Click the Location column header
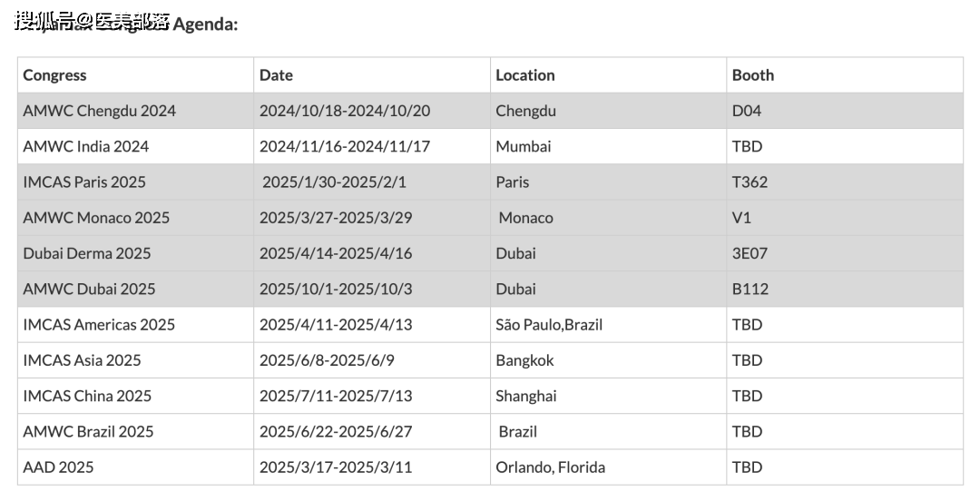Screen dimensions: 980x501 coord(608,75)
